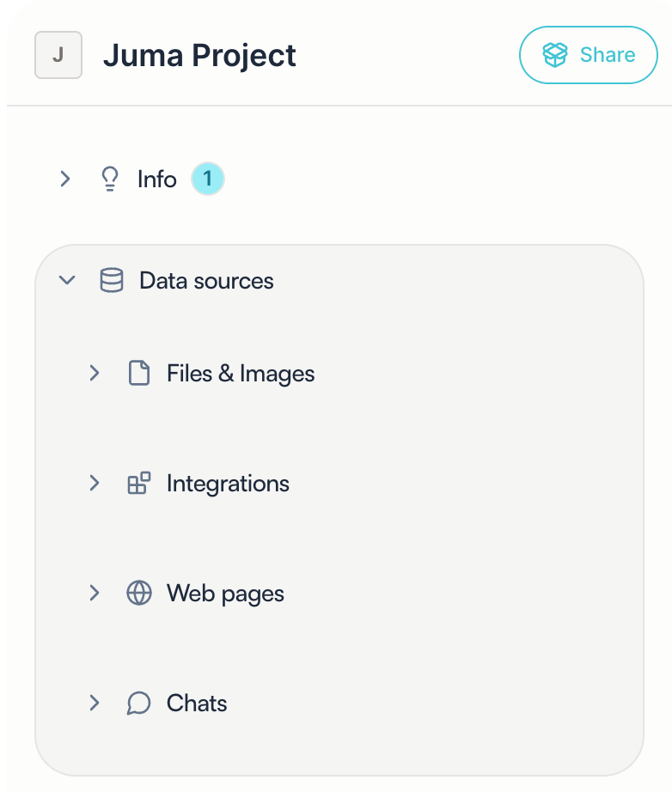Open the Web pages label
This screenshot has height=792, width=672.
(225, 594)
